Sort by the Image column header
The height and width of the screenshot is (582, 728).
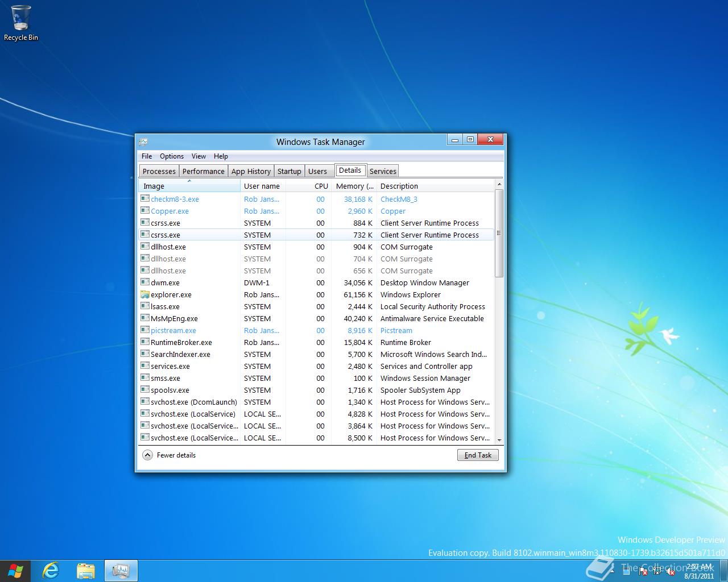(189, 186)
